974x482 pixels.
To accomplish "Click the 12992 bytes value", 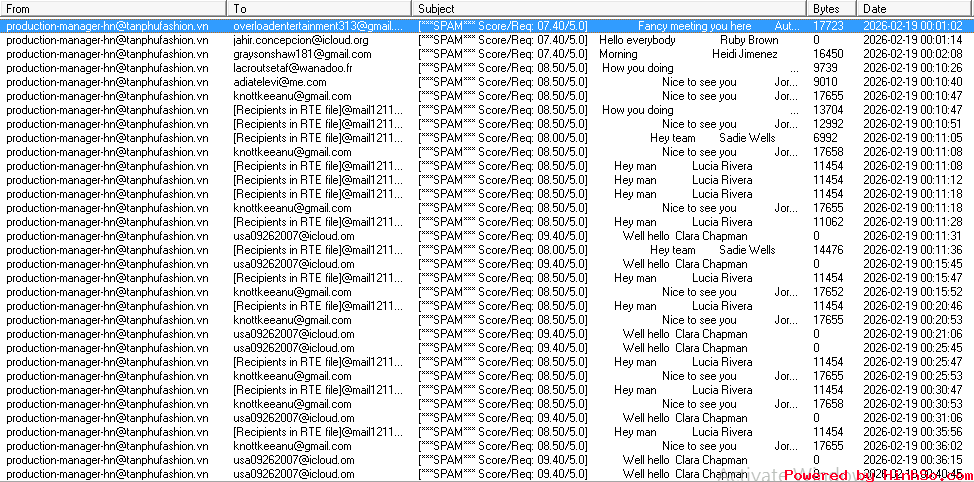I will pyautogui.click(x=828, y=124).
